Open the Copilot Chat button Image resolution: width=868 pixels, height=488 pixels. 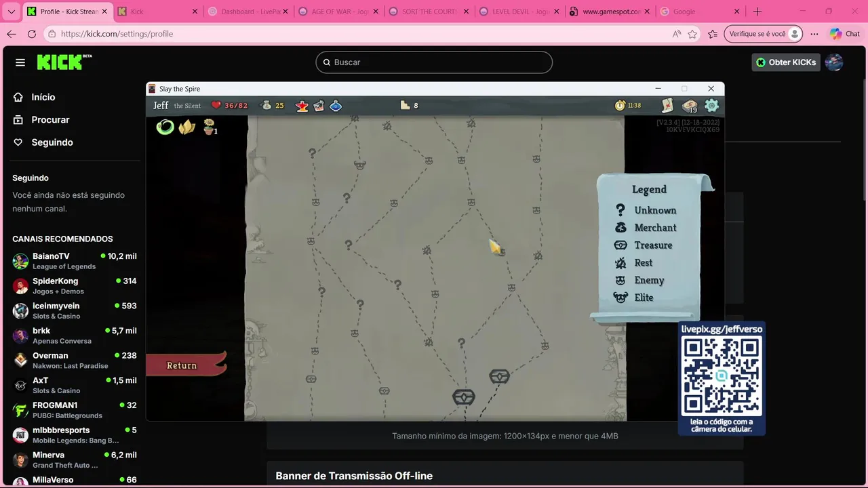click(845, 34)
